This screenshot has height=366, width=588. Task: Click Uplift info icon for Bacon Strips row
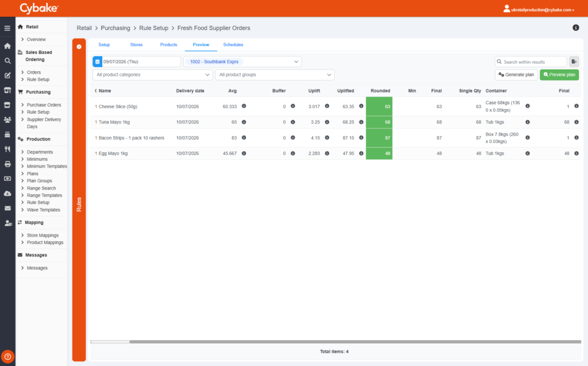327,138
